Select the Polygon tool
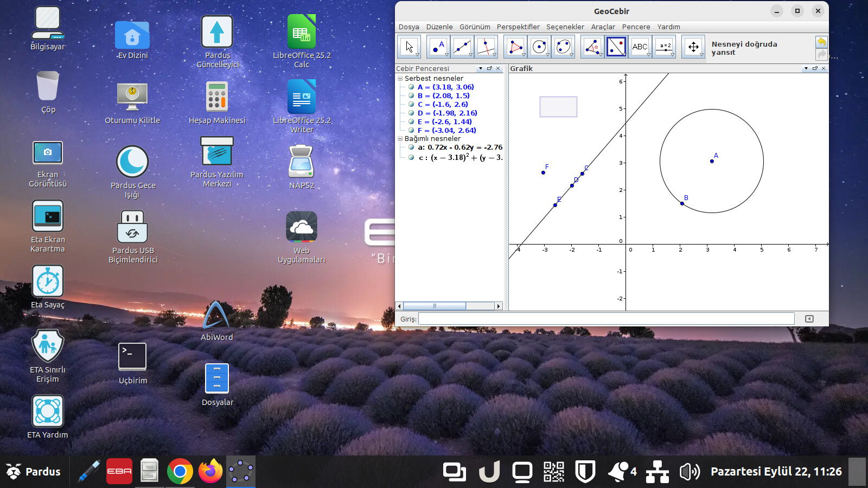 515,47
